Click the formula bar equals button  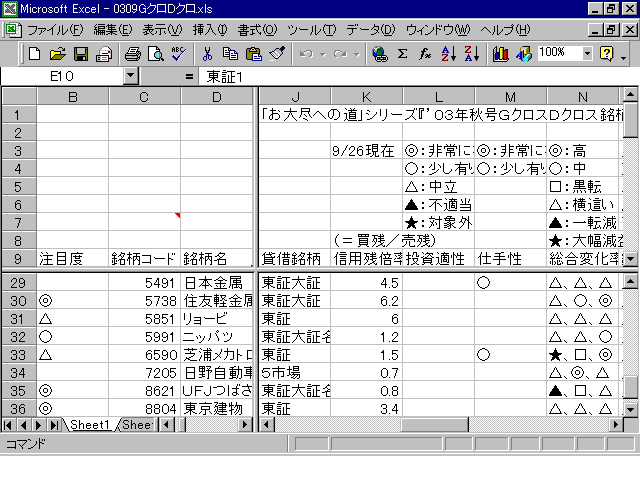click(x=189, y=76)
